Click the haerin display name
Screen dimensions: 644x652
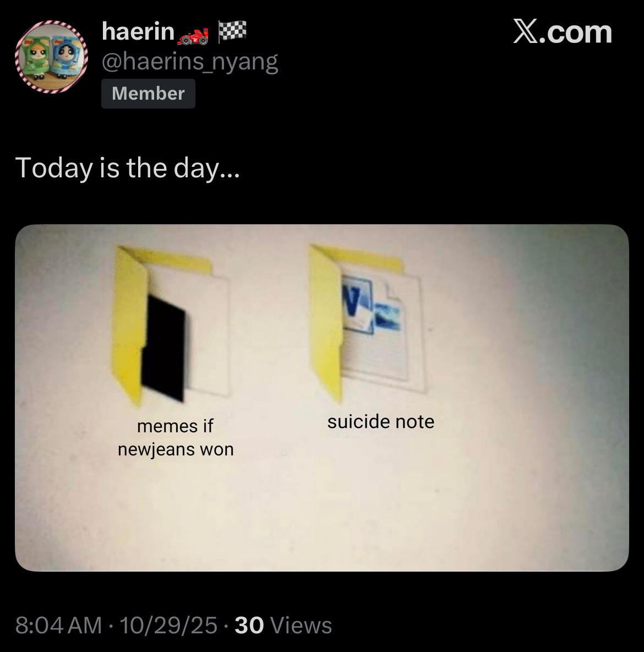[138, 31]
